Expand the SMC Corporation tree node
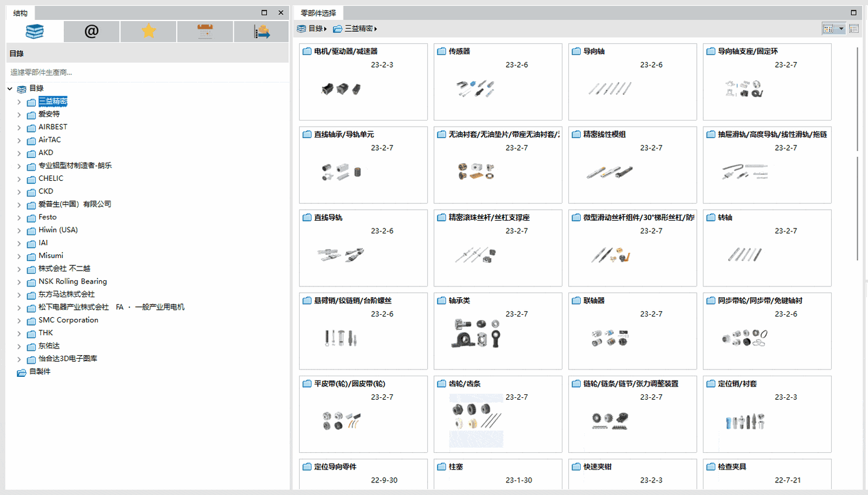This screenshot has width=868, height=495. 19,320
